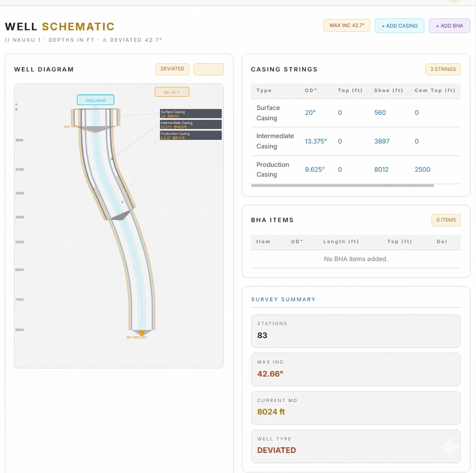Viewport: 476px width, 473px height.
Task: Click the Add BHA button
Action: coord(449,26)
